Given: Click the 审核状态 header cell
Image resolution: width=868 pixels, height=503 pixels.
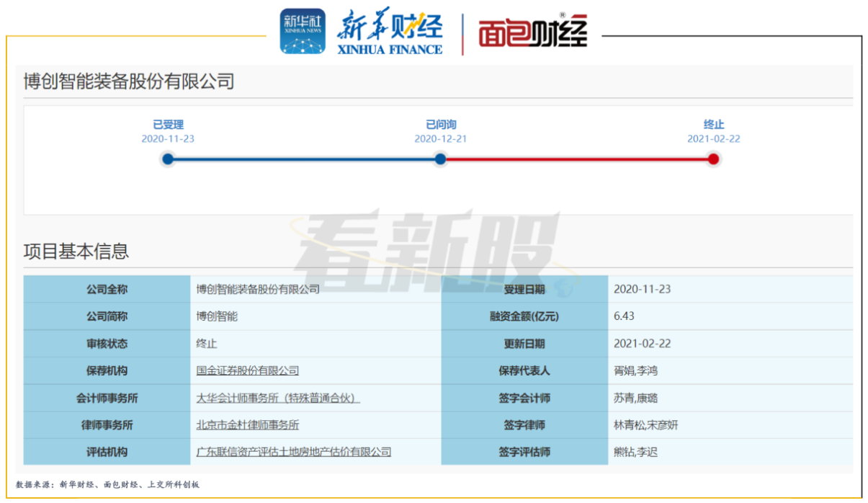Looking at the screenshot, I should [x=107, y=344].
